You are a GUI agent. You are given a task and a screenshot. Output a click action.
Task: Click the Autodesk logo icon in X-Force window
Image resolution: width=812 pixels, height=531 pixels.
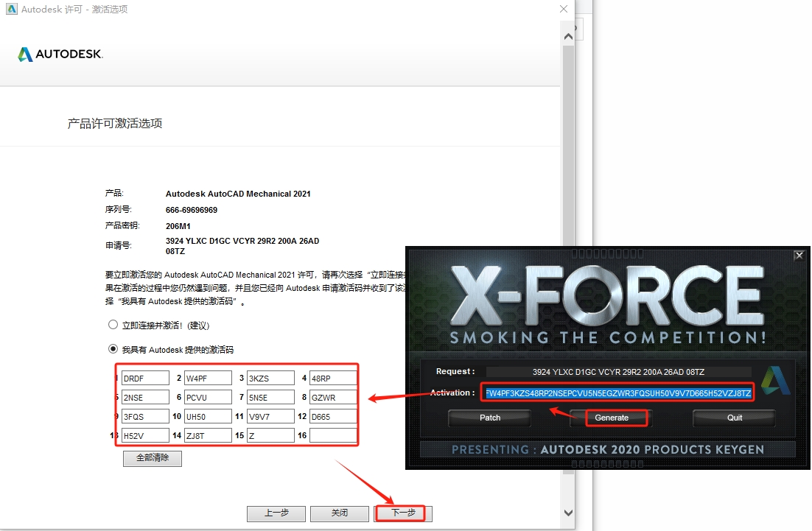click(x=775, y=381)
